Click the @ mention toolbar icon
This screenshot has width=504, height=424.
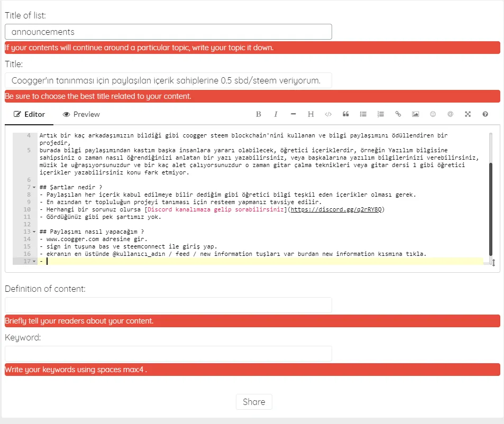[x=451, y=114]
